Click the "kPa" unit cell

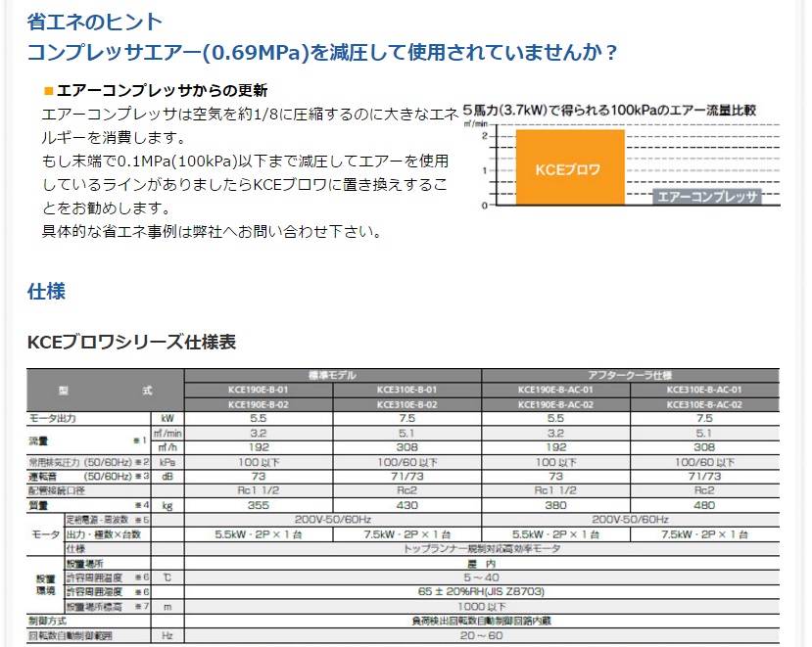tap(167, 462)
